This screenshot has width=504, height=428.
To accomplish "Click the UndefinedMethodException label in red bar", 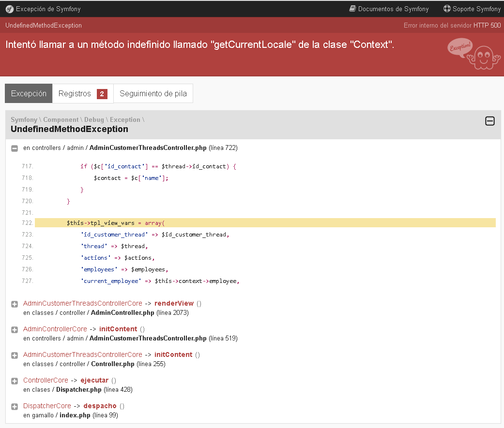I will pyautogui.click(x=44, y=25).
